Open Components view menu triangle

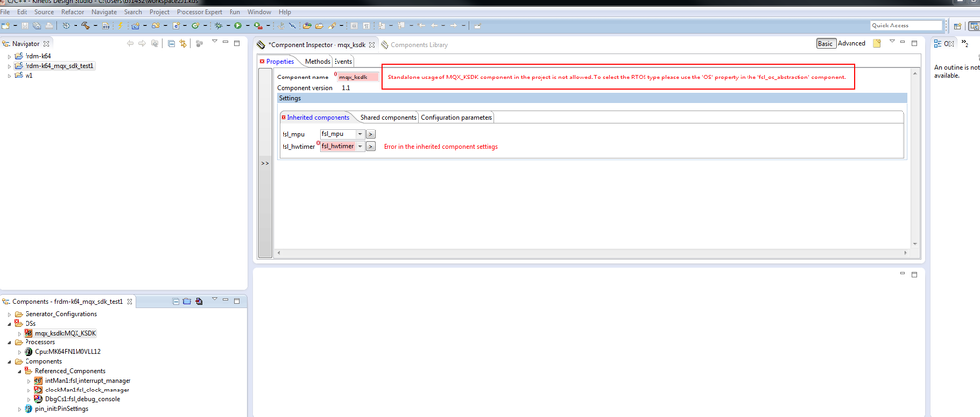coord(214,301)
